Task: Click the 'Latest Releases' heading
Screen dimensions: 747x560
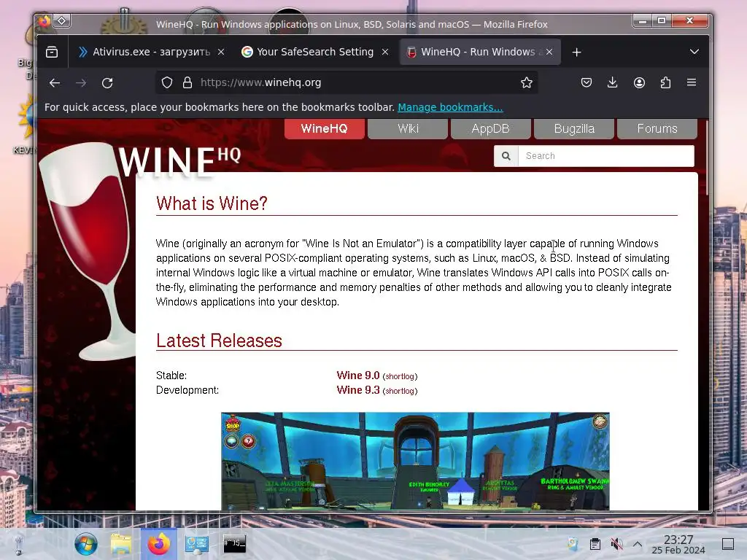Action: coord(219,341)
